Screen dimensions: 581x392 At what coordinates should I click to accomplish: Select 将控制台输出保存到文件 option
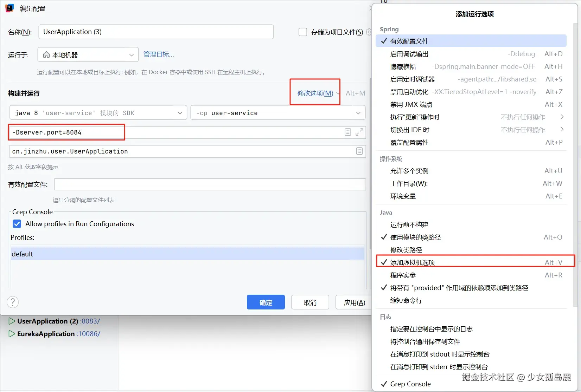coord(471,341)
